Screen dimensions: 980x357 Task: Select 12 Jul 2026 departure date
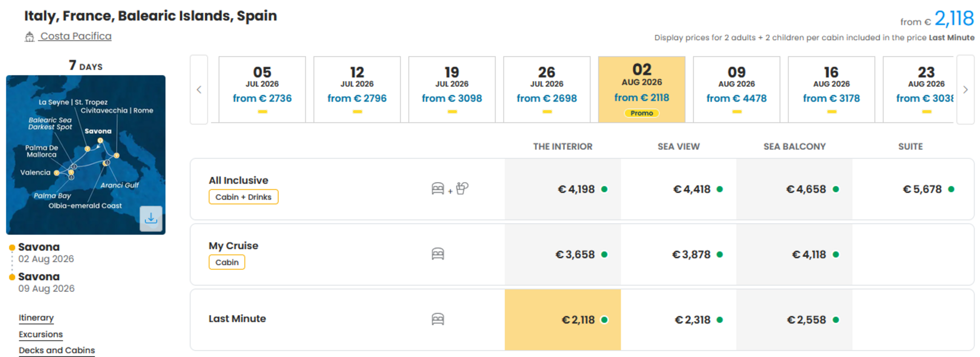[357, 89]
